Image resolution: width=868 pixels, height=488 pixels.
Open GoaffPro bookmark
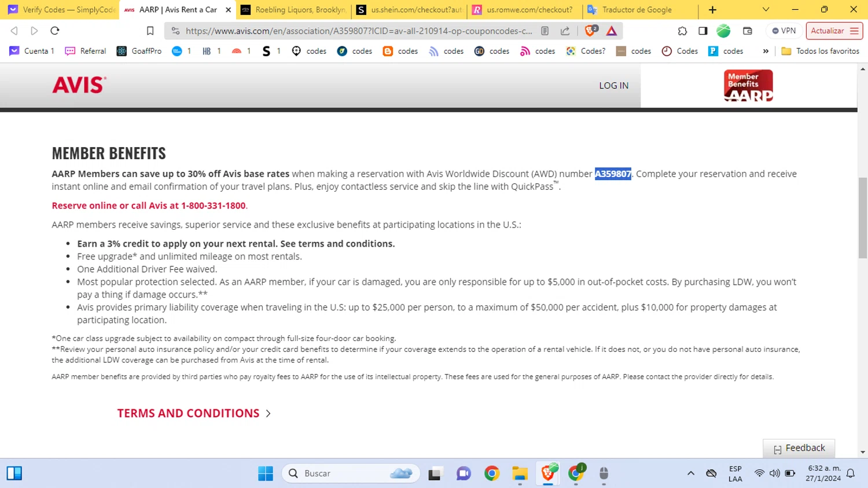[x=139, y=51]
